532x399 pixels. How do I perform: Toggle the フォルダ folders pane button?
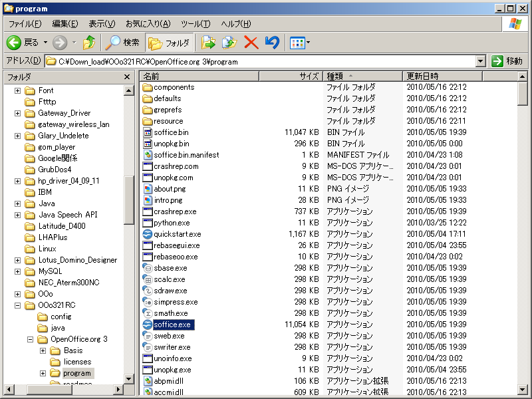click(170, 43)
